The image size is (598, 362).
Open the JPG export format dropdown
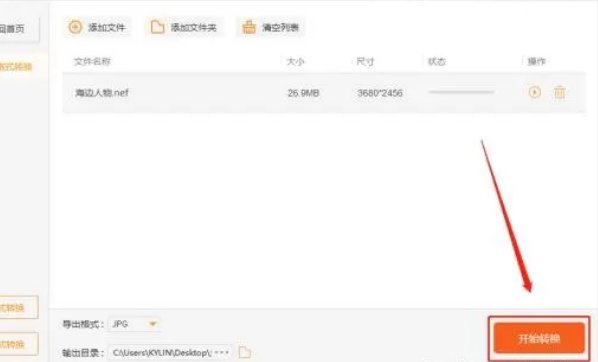[x=134, y=324]
